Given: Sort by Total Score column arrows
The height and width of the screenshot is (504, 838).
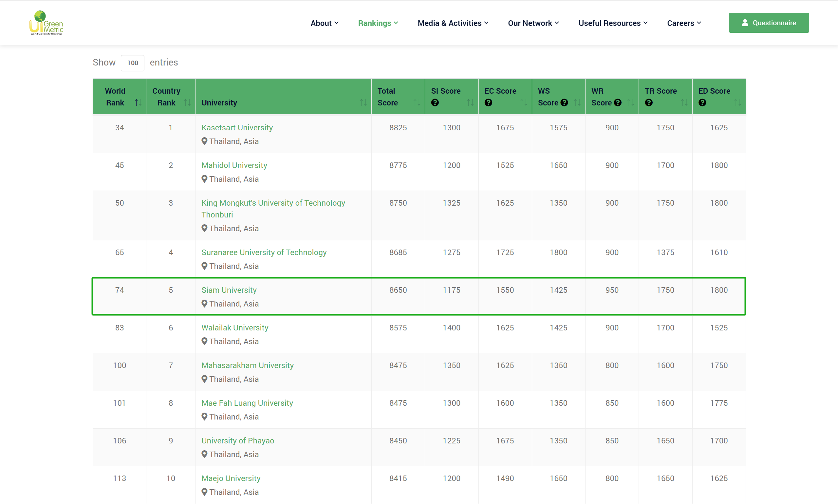Looking at the screenshot, I should point(417,102).
